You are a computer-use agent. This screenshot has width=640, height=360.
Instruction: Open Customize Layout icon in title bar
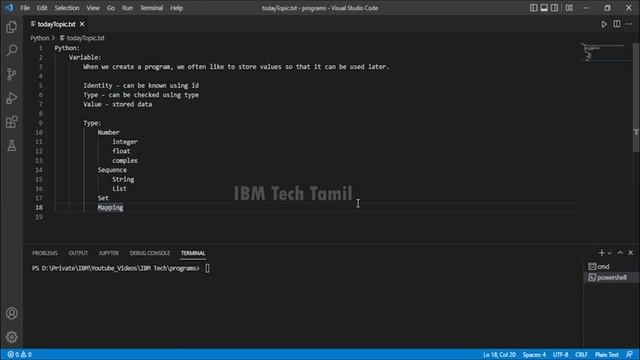[x=569, y=8]
